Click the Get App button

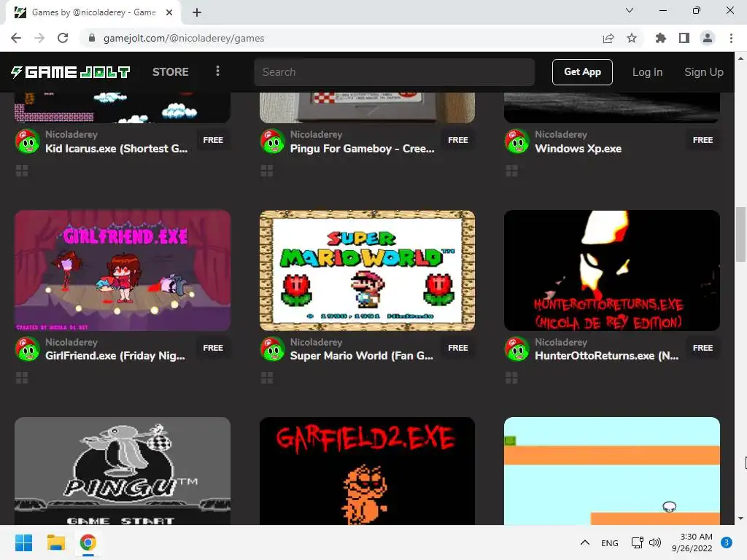pyautogui.click(x=582, y=72)
